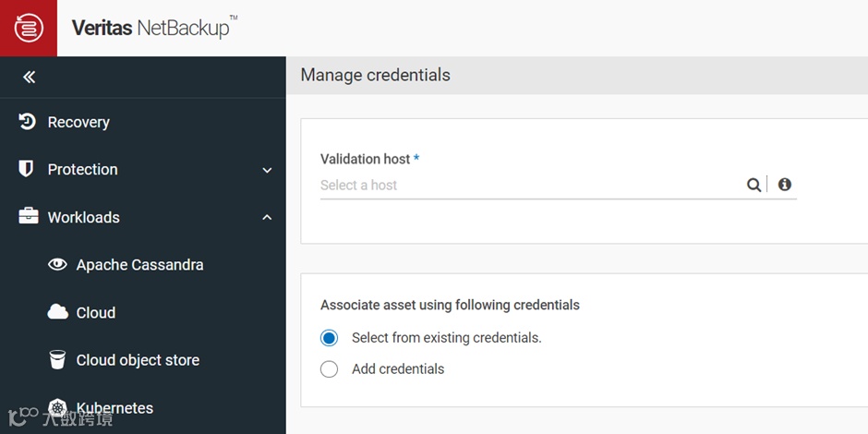Click the Apache Cassandra eye icon

pyautogui.click(x=57, y=265)
